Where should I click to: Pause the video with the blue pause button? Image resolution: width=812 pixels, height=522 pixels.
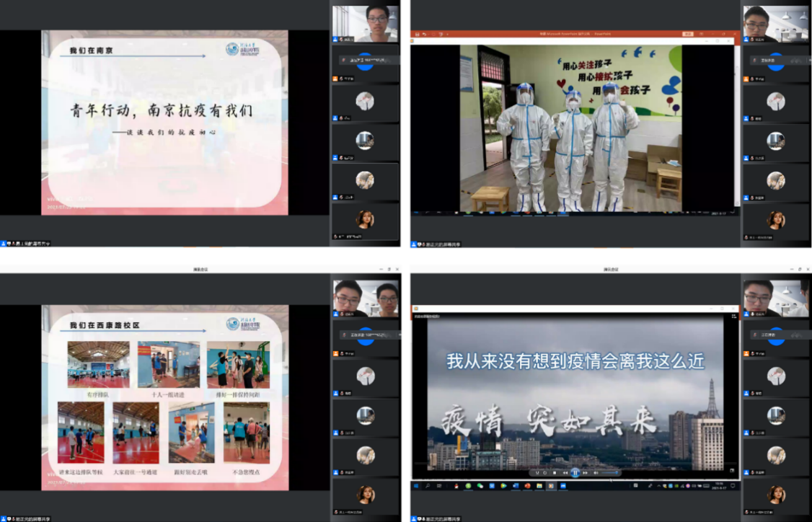(575, 473)
